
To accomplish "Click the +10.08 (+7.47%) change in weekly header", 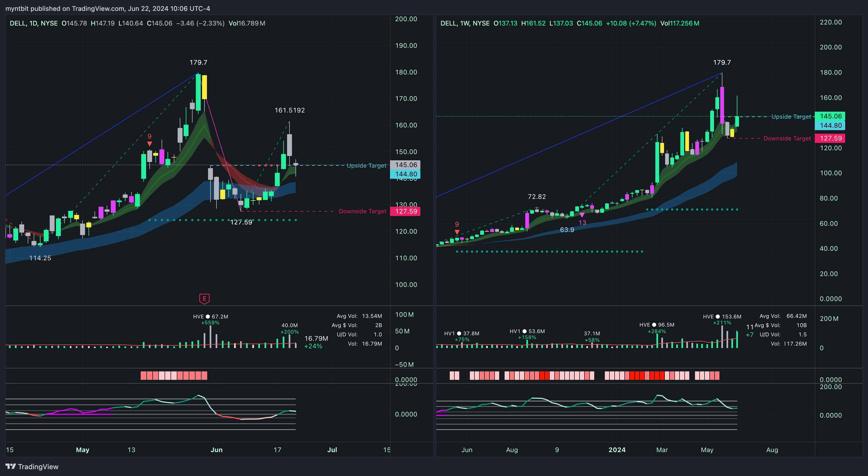I will 631,23.
